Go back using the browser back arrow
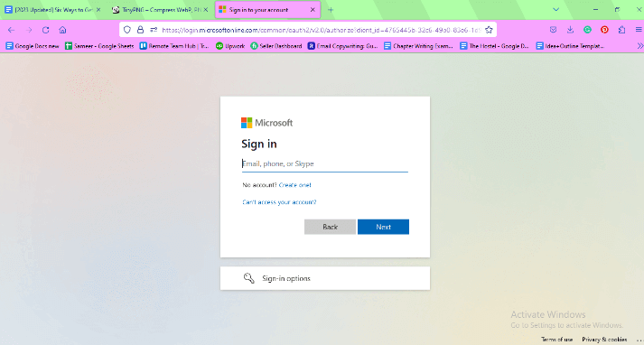Viewport: 644px width, 345px height. tap(11, 30)
